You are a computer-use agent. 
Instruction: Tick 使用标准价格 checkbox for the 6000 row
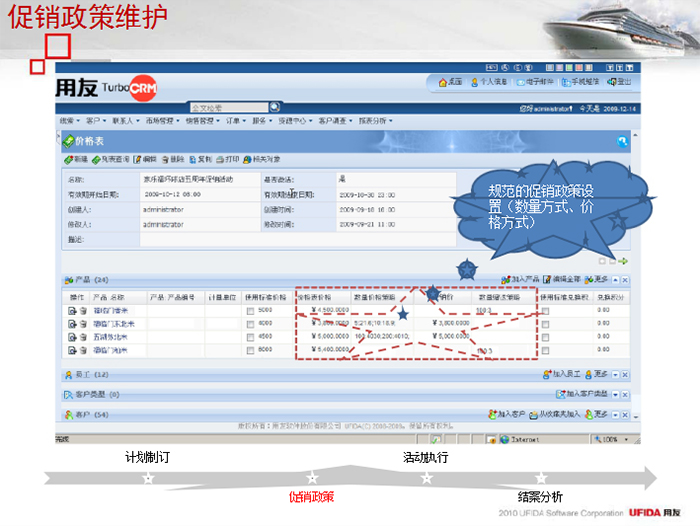pyautogui.click(x=250, y=324)
